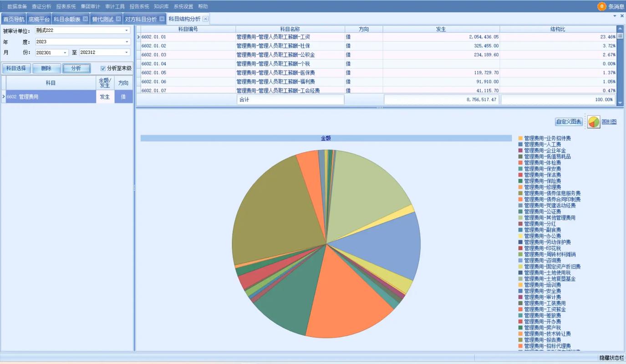
Task: Click the table scrollbar up arrow
Action: 620,28
